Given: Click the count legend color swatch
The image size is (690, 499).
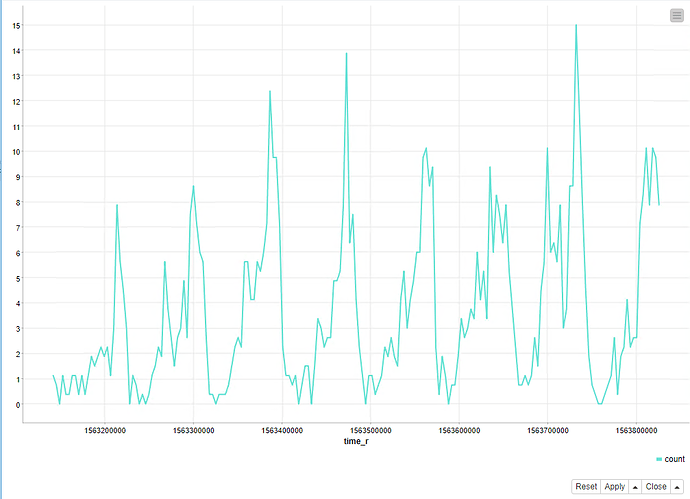Looking at the screenshot, I should 659,459.
